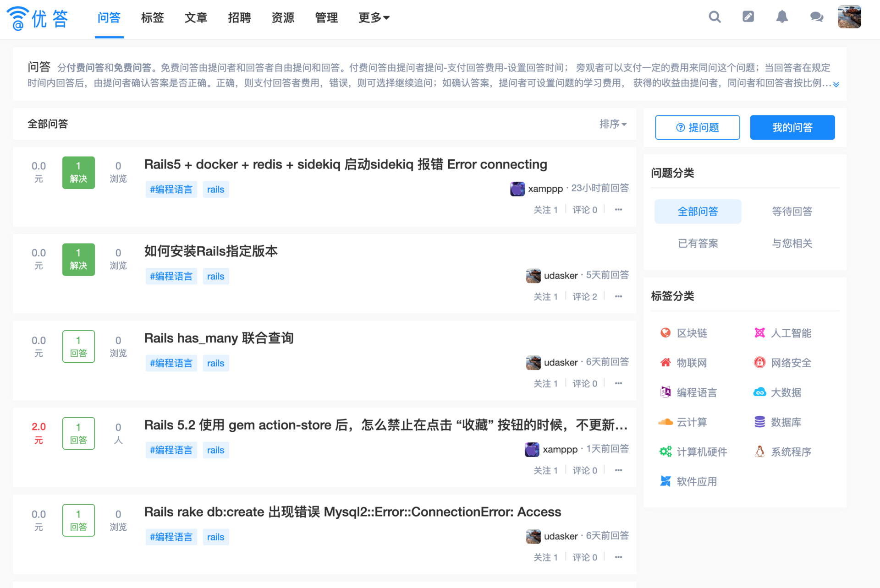Open the 如何安装Rails指定版本 question
This screenshot has width=880, height=588.
(211, 251)
